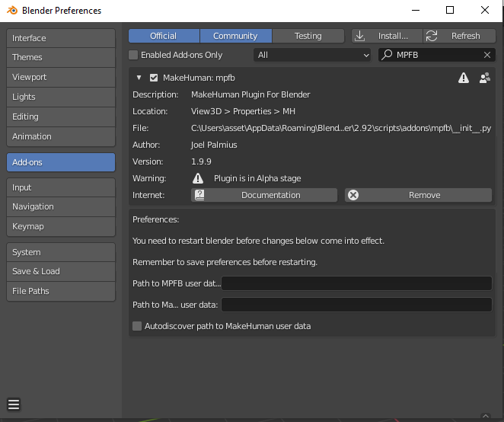This screenshot has width=504, height=422.
Task: Click the hamburger menu icon at bottom left
Action: [14, 404]
